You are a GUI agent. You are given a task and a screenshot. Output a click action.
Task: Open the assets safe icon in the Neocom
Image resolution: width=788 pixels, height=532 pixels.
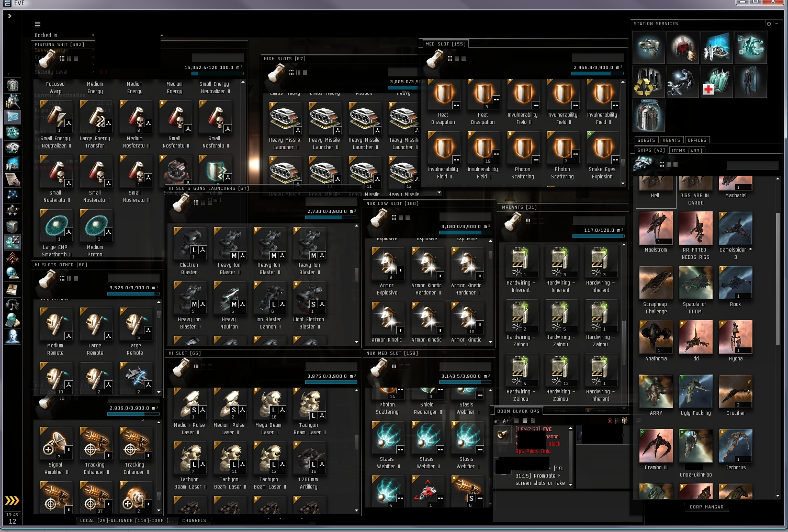[13, 227]
